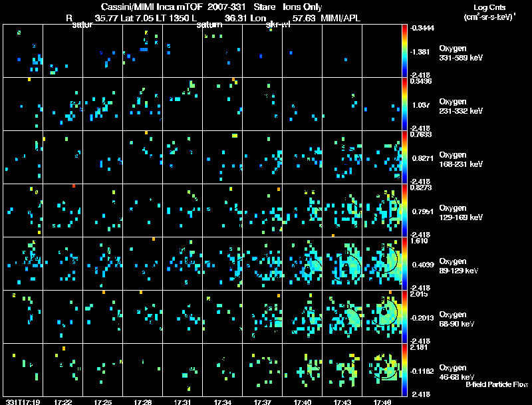Select the 331T17:19 panel in Oxygen 89-129 keV row

[x=23, y=263]
